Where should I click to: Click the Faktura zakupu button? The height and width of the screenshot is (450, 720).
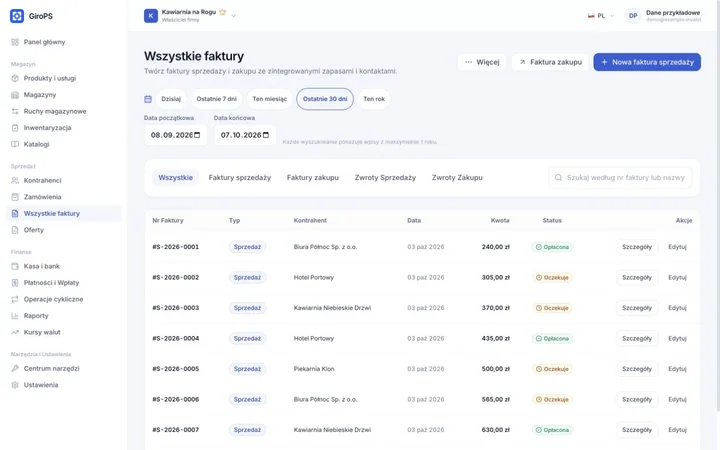550,62
